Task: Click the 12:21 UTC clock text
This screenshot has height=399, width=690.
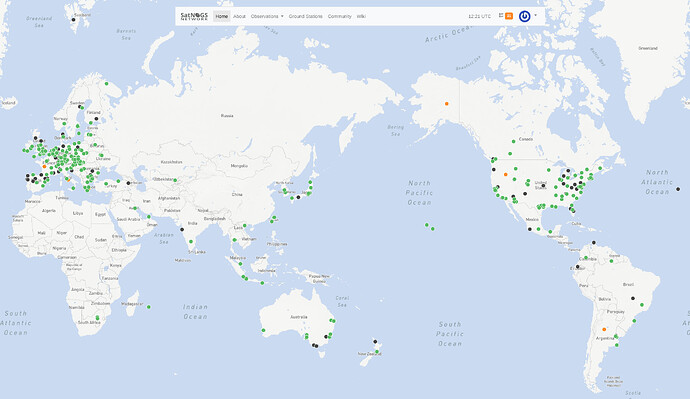Action: pyautogui.click(x=479, y=16)
